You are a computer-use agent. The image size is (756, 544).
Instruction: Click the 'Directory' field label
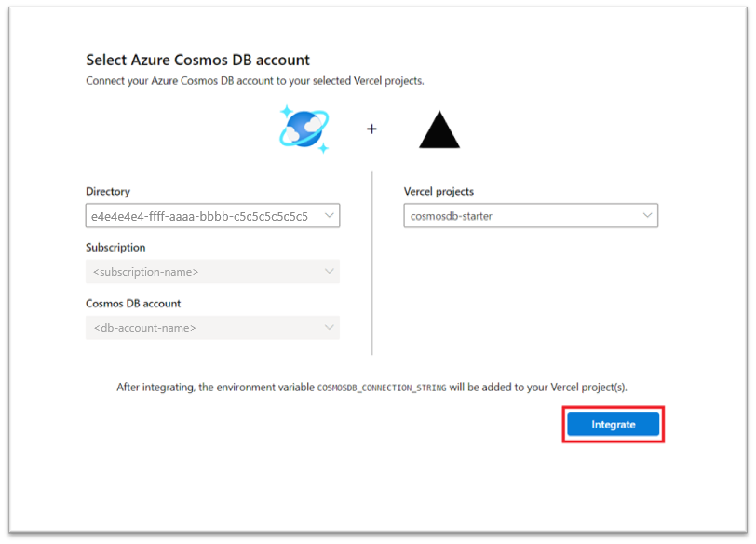click(x=108, y=191)
